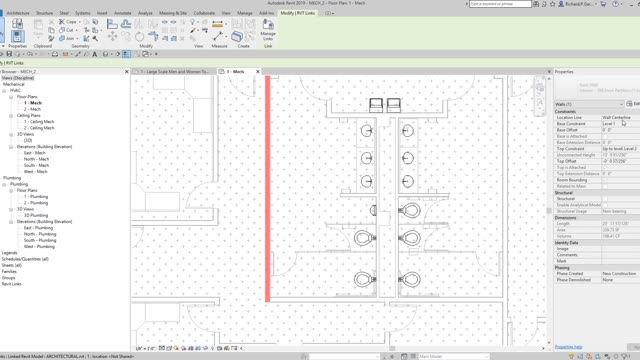Open Autodesk App Store cart icon in title bar
The height and width of the screenshot is (360, 640).
(x=603, y=4)
